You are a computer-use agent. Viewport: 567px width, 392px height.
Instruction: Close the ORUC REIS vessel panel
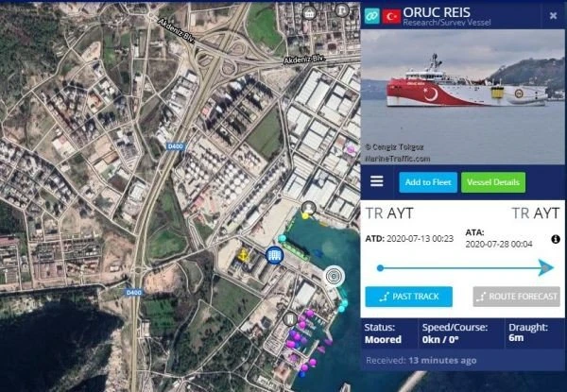pyautogui.click(x=553, y=15)
